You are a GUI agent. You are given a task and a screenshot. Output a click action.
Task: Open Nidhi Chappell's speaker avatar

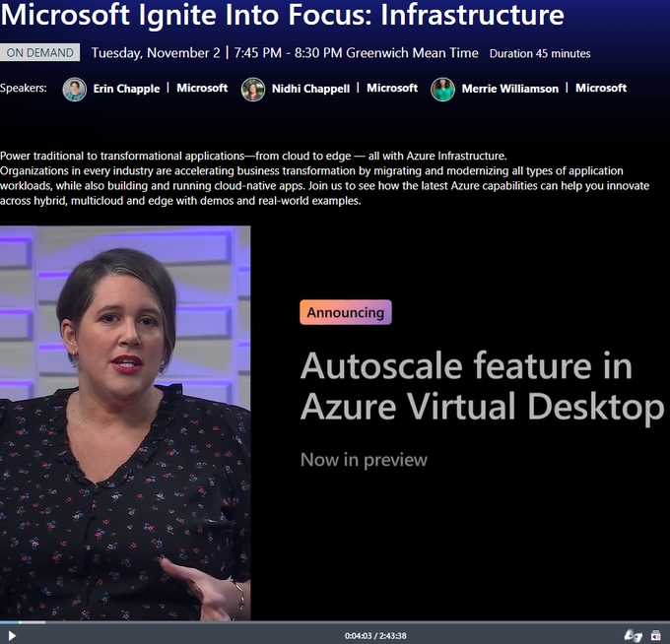253,90
